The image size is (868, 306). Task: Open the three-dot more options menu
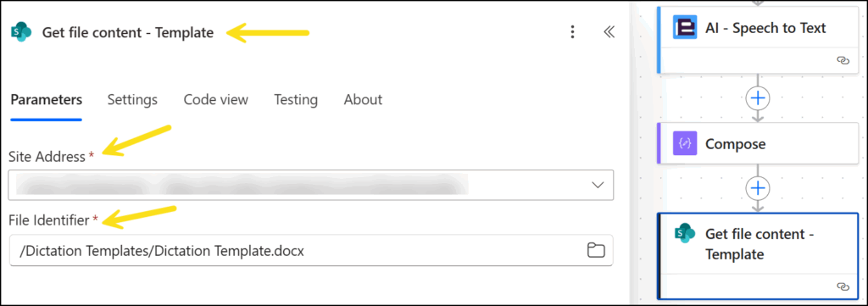573,32
